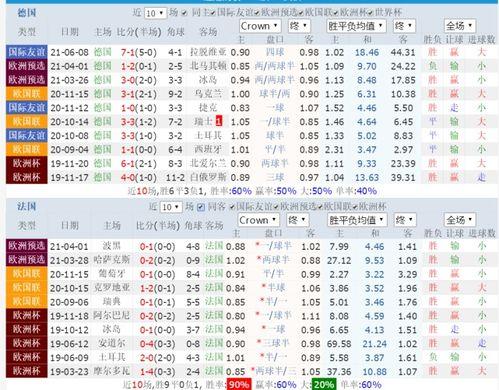Image resolution: width=499 pixels, height=390 pixels.
Task: Click the 三球 handicap on 19-11-17 row
Action: coord(275,177)
